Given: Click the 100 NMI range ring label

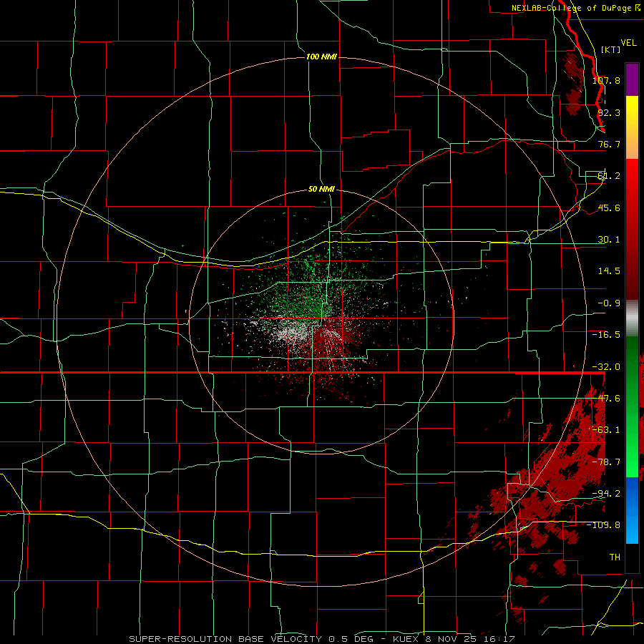Looking at the screenshot, I should (321, 57).
